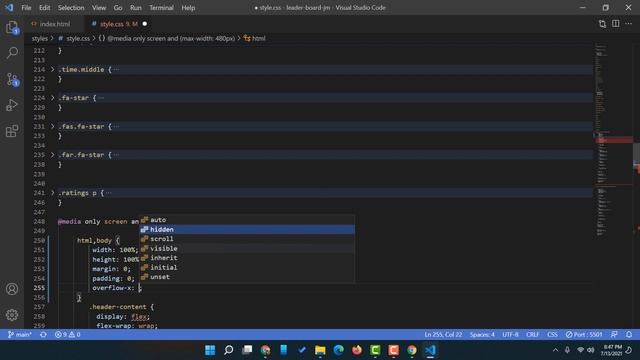Open the Go menu
The height and width of the screenshot is (360, 640).
point(118,8)
